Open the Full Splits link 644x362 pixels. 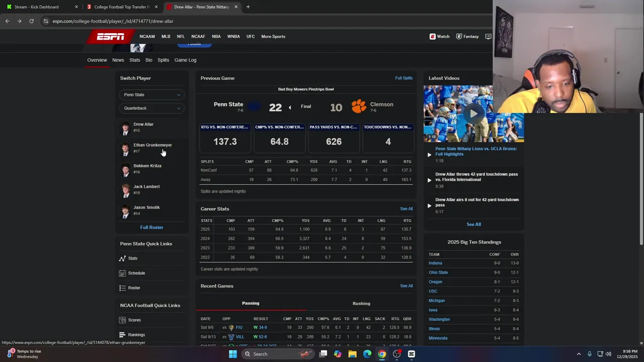[404, 78]
